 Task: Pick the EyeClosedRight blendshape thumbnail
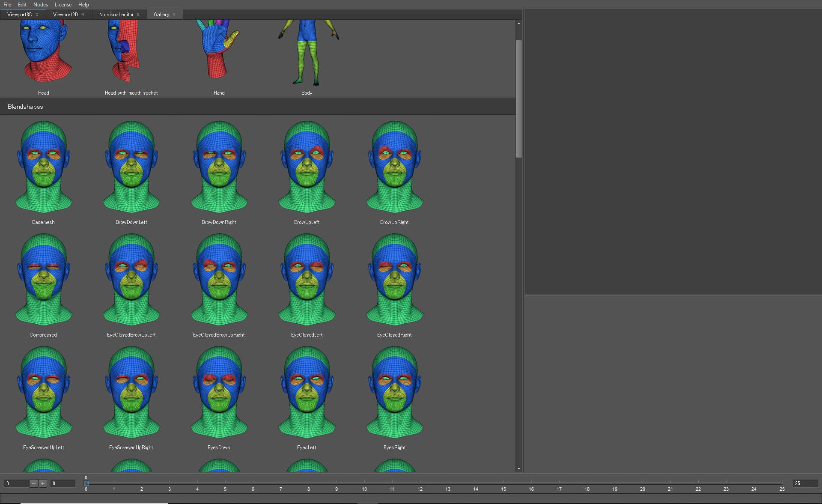[x=395, y=279]
